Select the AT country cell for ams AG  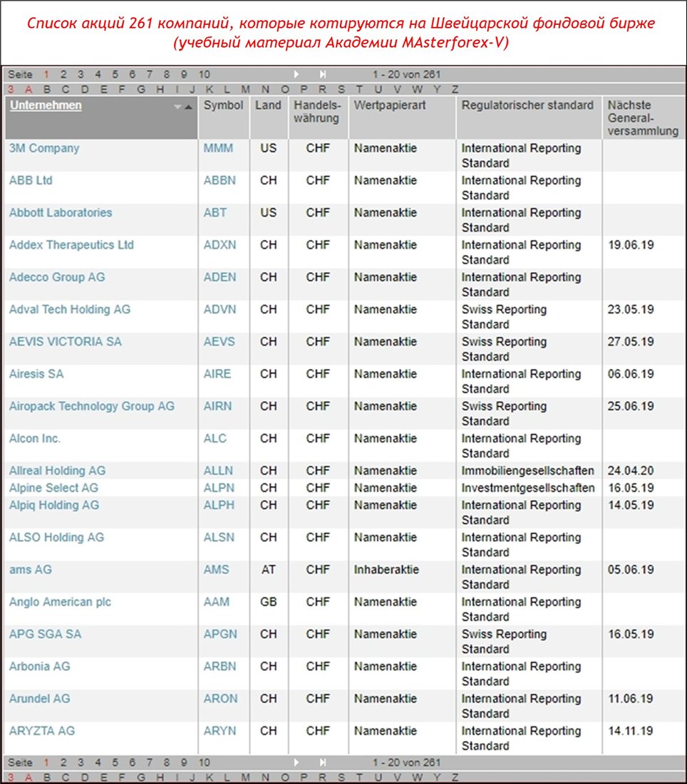click(269, 569)
